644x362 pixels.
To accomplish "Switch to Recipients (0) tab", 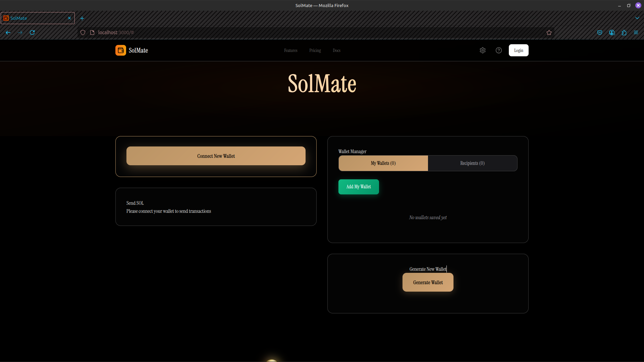I will (472, 163).
